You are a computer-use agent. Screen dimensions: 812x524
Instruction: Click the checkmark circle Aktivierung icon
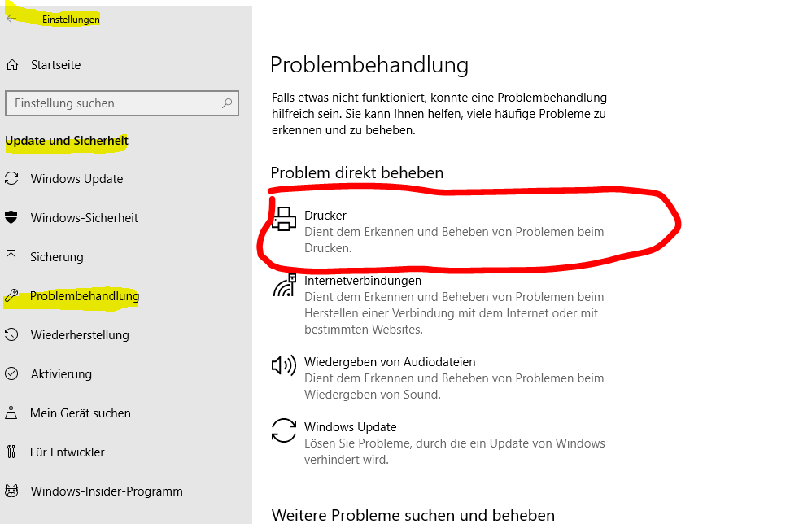point(11,373)
